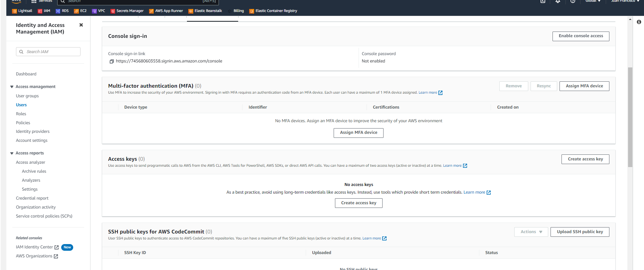The height and width of the screenshot is (270, 644).
Task: Collapse the Access management section
Action: (12, 87)
